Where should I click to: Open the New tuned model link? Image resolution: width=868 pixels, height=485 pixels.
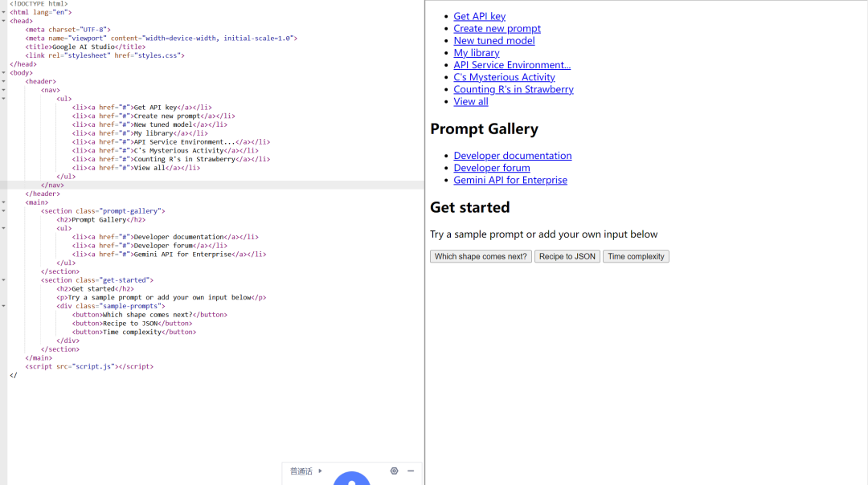click(494, 41)
